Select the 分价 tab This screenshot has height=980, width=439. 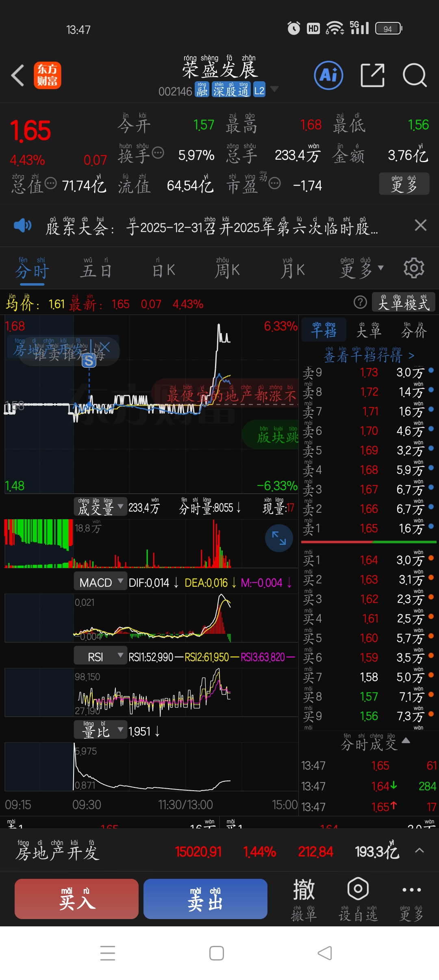414,330
